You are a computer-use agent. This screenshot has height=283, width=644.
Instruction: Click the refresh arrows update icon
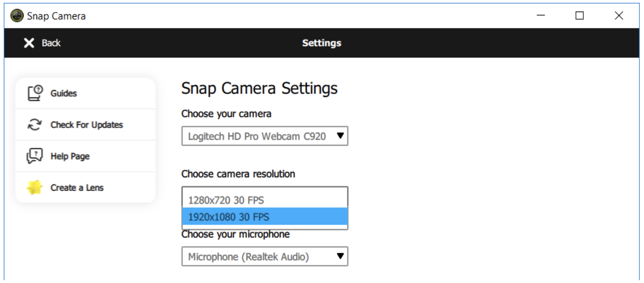(x=35, y=125)
